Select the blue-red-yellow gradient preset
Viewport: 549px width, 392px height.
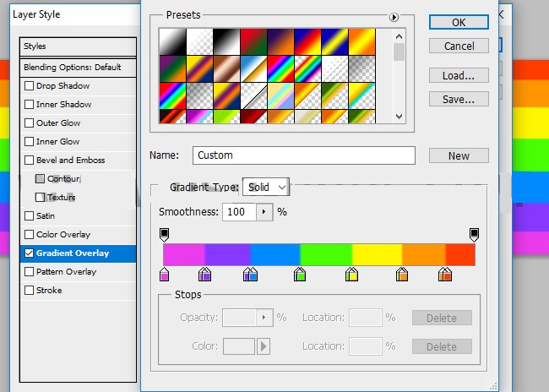307,41
